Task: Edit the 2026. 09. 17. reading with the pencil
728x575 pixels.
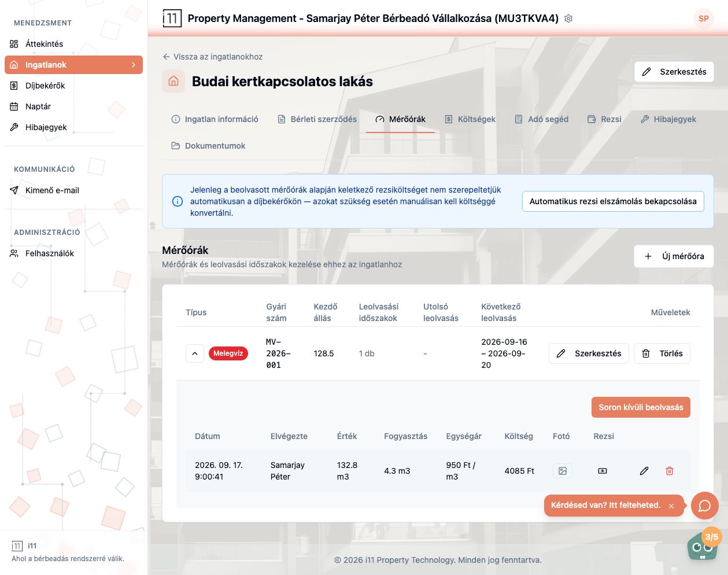Action: 644,471
